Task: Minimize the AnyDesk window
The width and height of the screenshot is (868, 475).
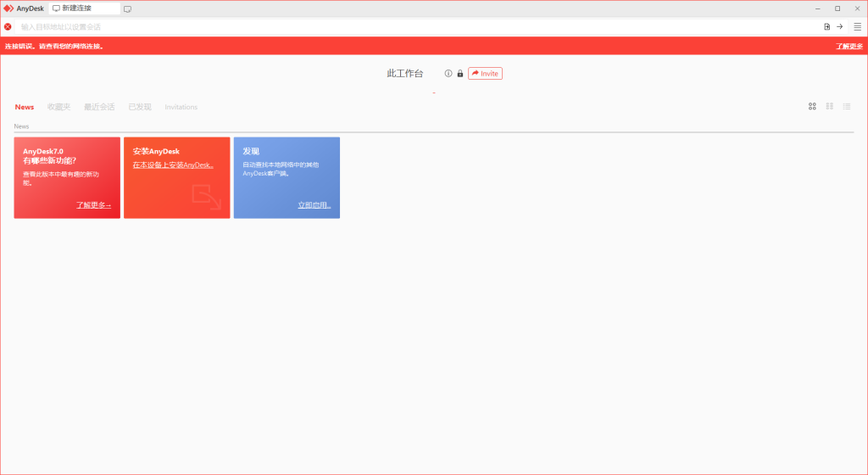Action: (x=818, y=8)
